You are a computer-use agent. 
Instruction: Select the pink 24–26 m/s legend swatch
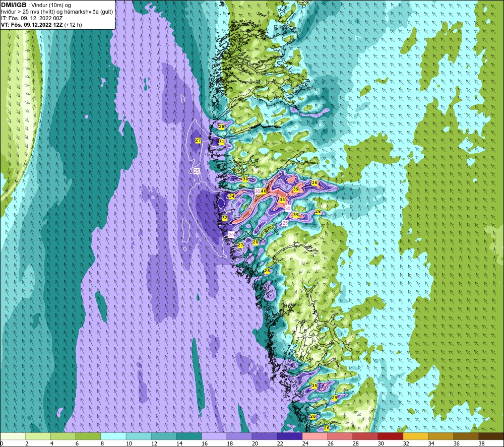point(315,436)
